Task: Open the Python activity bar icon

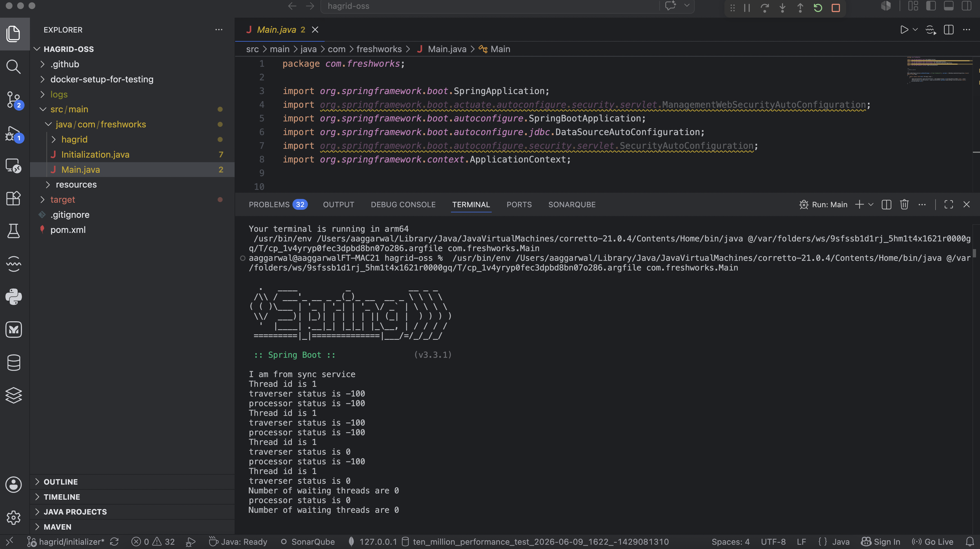Action: point(14,297)
